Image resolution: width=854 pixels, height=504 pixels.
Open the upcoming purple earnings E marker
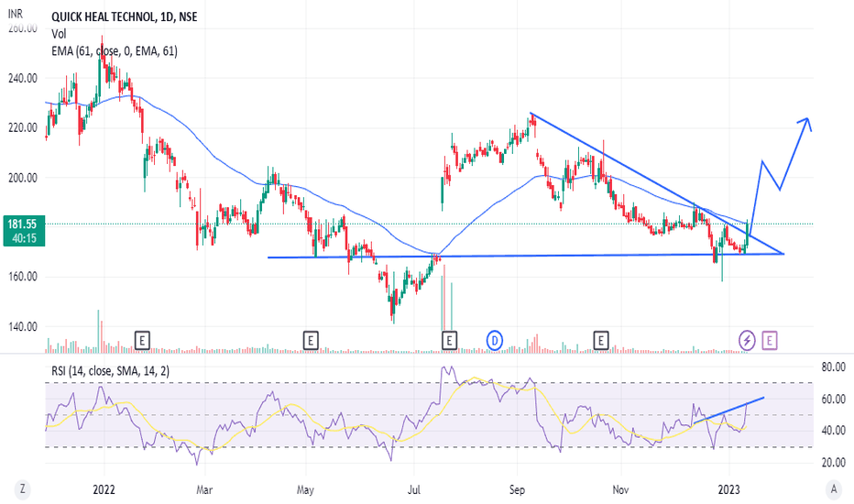pyautogui.click(x=770, y=341)
